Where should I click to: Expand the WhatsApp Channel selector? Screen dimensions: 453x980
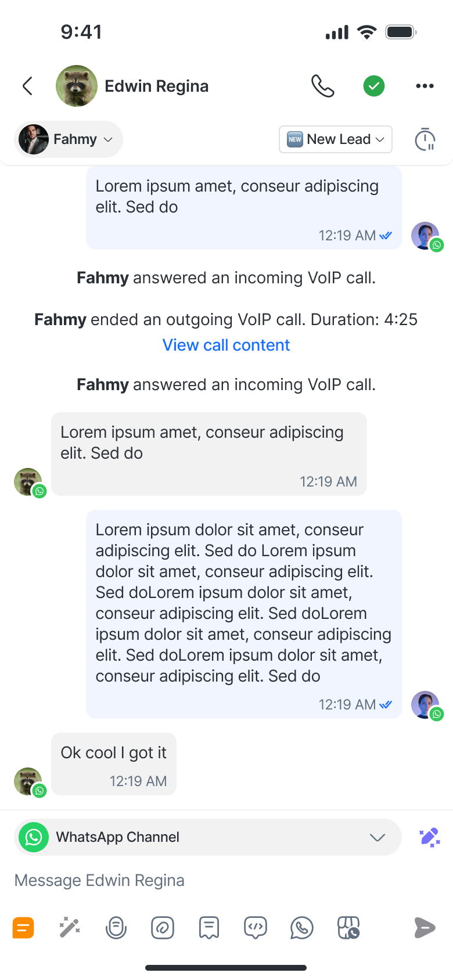click(x=207, y=837)
